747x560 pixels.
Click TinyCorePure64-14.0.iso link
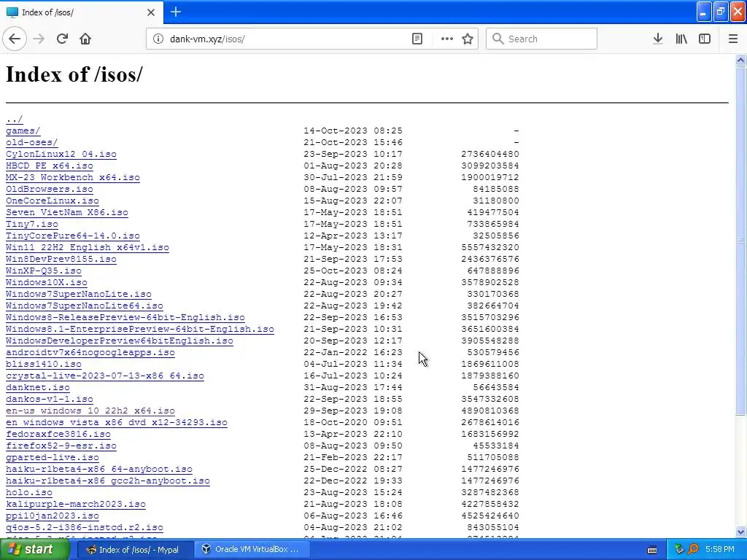[x=73, y=236]
